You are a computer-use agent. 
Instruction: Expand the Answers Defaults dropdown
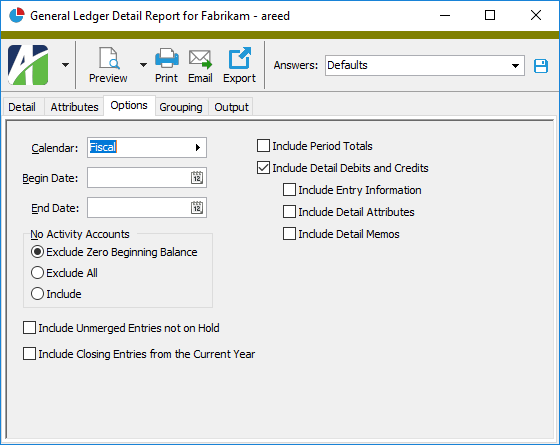pos(515,66)
